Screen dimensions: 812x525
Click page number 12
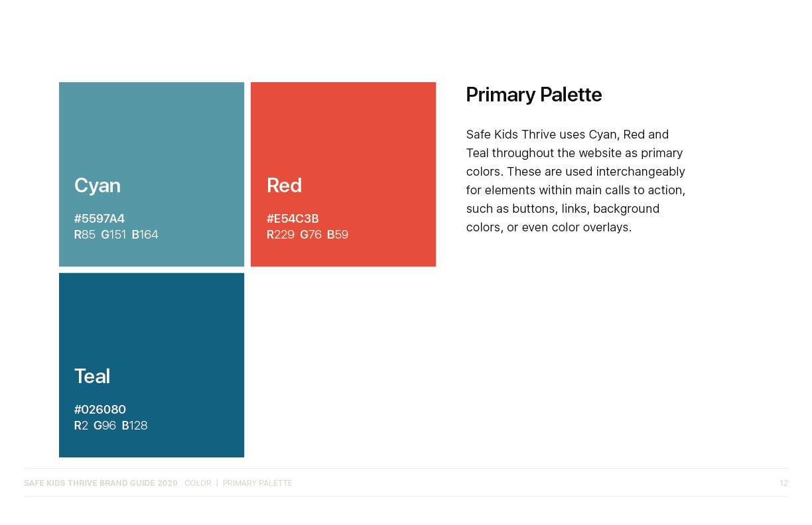(783, 483)
